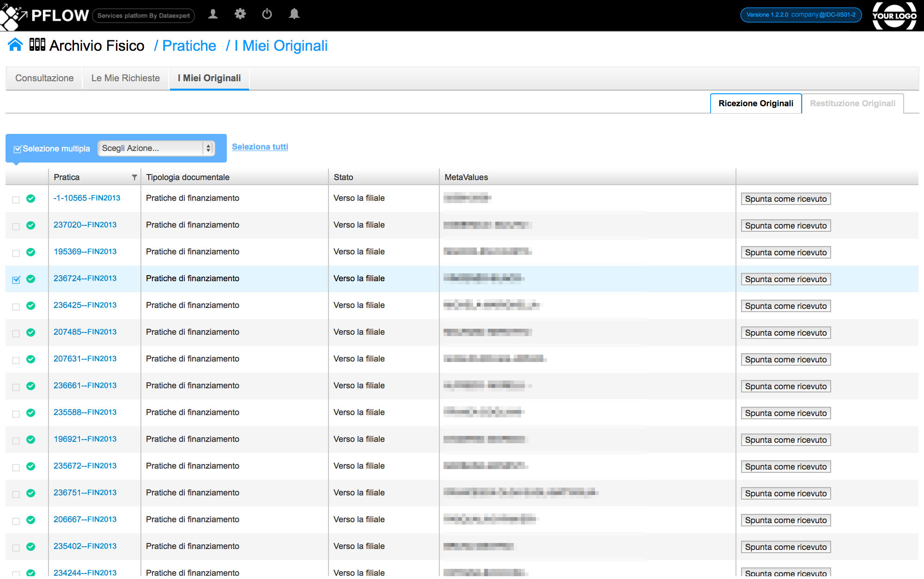
Task: Click the Archivio Fisico binders icon
Action: (x=37, y=45)
